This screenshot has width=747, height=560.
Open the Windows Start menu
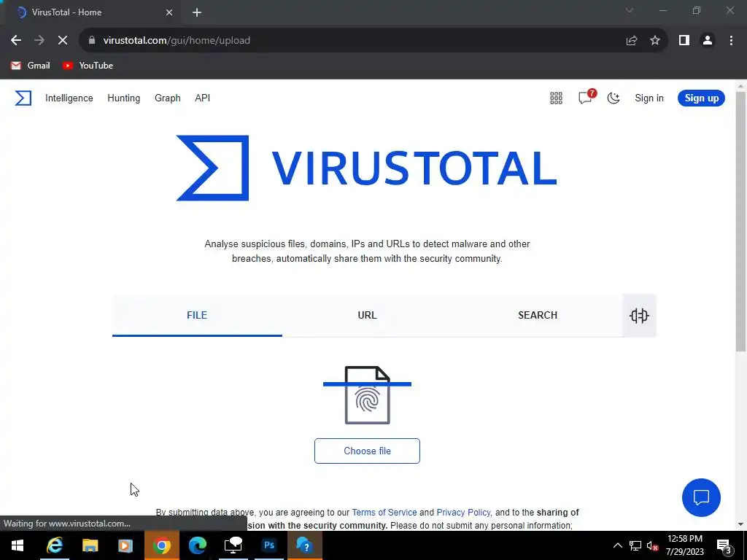[18, 545]
